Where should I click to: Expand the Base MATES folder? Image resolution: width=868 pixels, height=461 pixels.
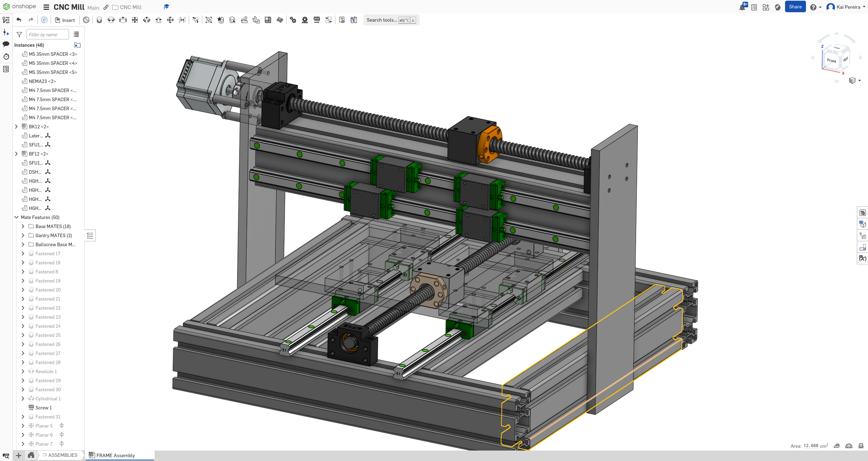tap(23, 226)
